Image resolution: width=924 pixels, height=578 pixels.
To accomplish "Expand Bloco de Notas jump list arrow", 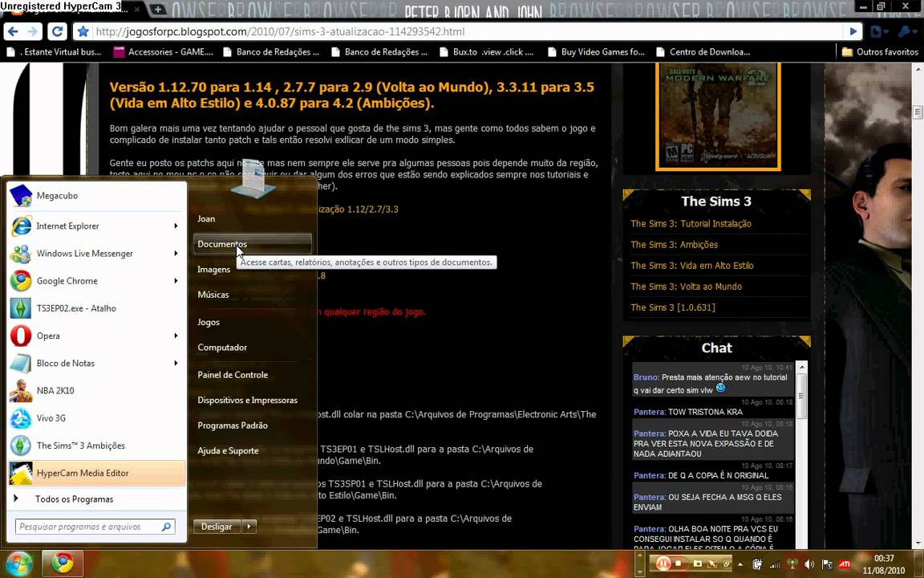I will (x=176, y=364).
